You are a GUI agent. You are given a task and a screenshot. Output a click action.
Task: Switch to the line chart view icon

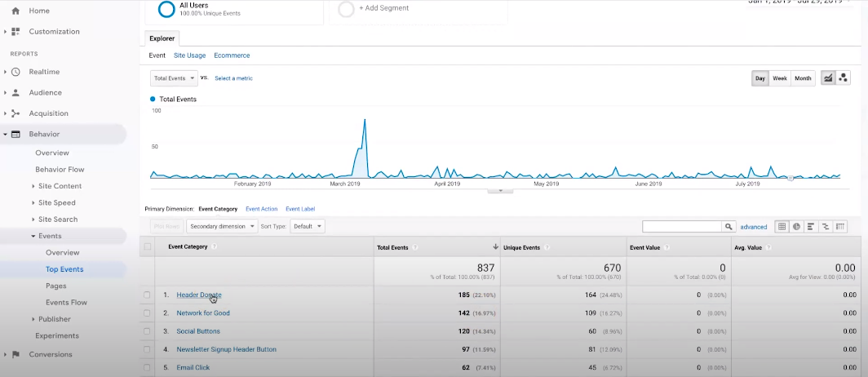click(829, 78)
